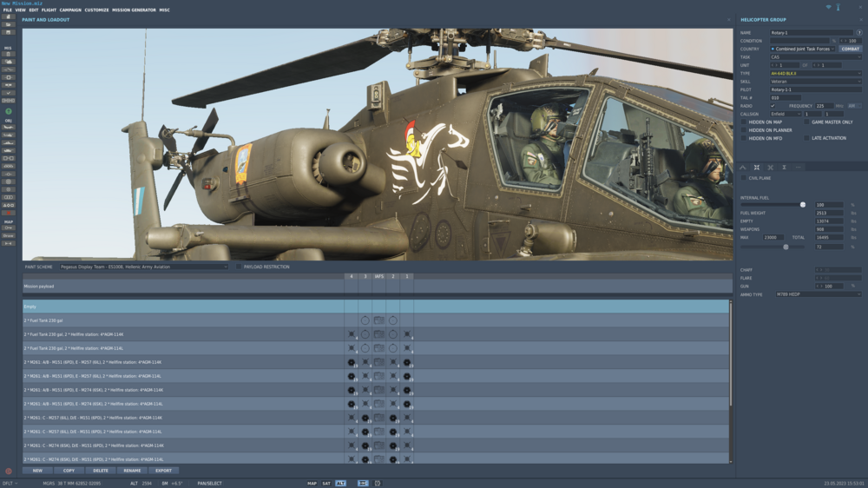Image resolution: width=868 pixels, height=488 pixels.
Task: Click the mission options checkmark icon
Action: (9, 93)
